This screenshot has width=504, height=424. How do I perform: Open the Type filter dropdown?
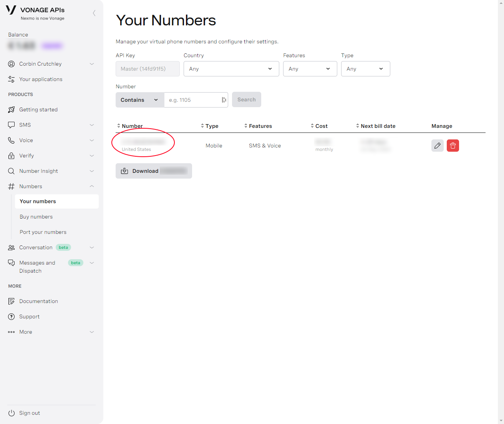point(365,69)
